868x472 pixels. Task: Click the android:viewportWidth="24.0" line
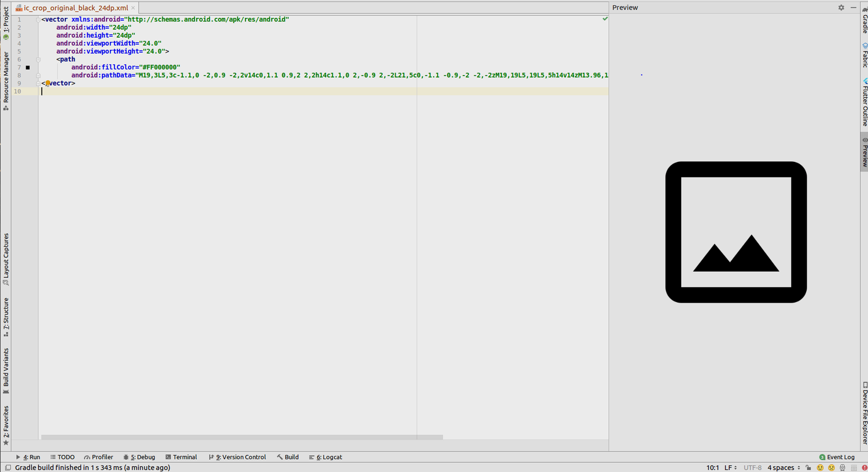point(109,43)
